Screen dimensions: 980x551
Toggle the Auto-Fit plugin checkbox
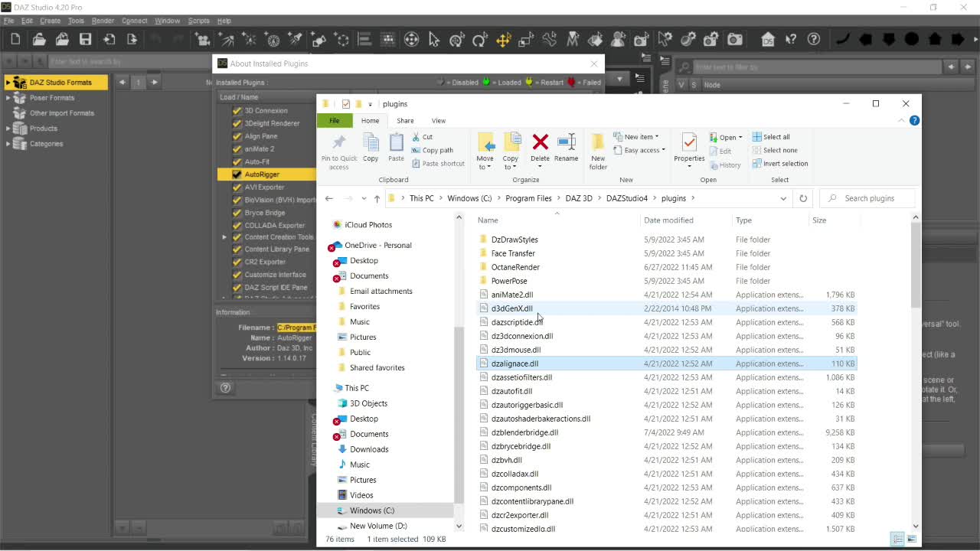[237, 161]
